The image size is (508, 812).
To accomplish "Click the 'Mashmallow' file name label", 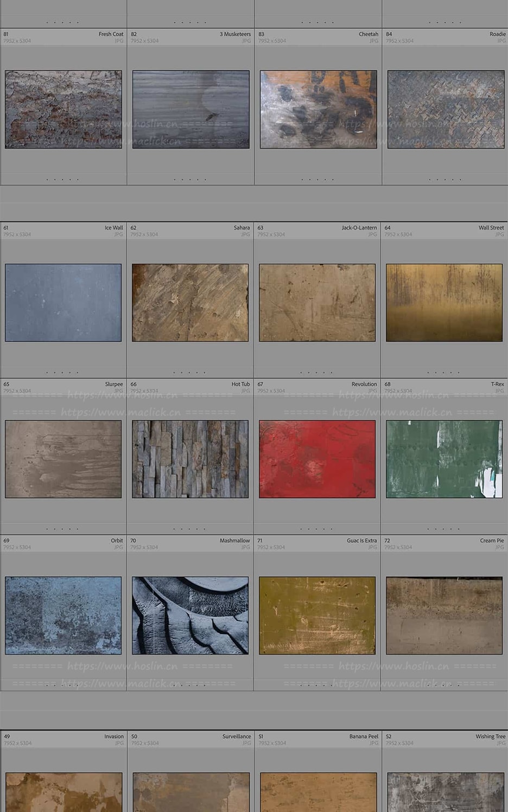I will 235,541.
